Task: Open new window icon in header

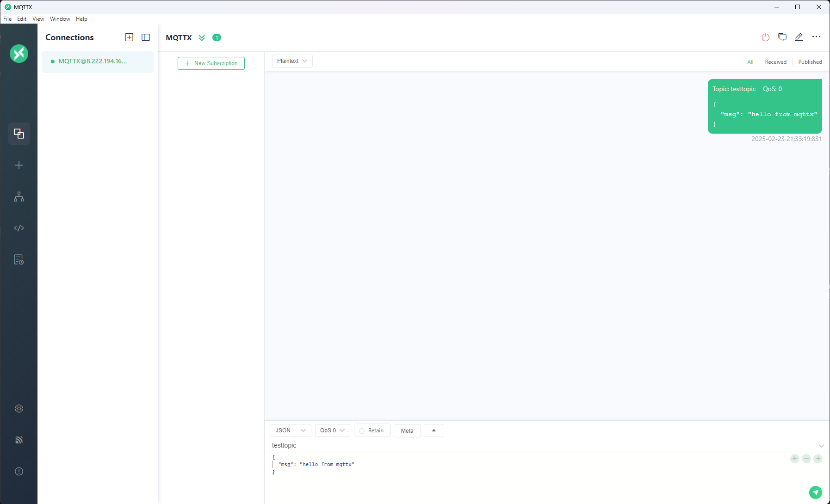Action: [x=782, y=37]
